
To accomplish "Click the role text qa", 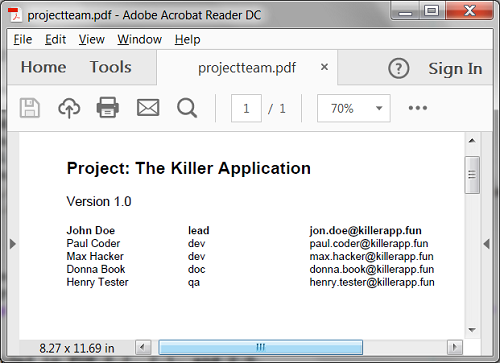I will [194, 283].
